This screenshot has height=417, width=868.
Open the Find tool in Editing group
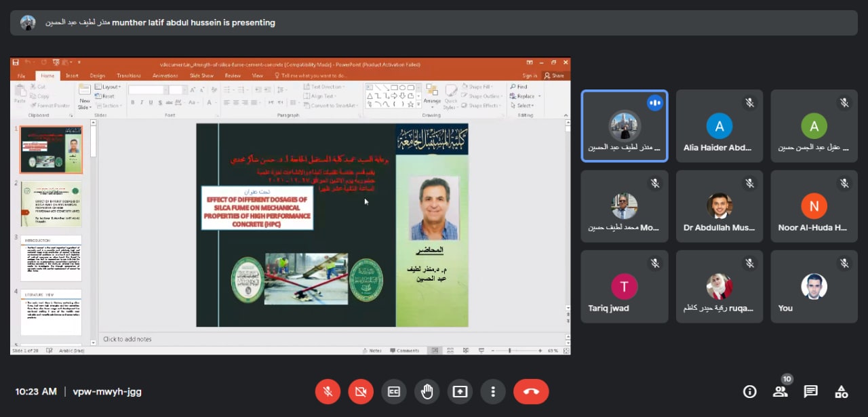pos(519,87)
